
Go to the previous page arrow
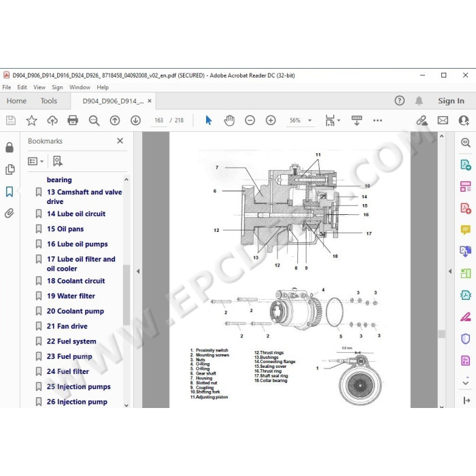click(115, 120)
